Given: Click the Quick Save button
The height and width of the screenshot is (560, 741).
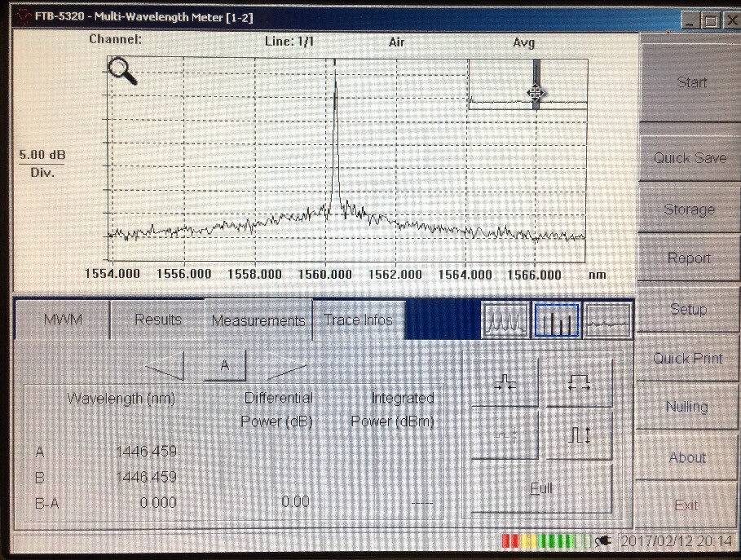Looking at the screenshot, I should [x=689, y=158].
